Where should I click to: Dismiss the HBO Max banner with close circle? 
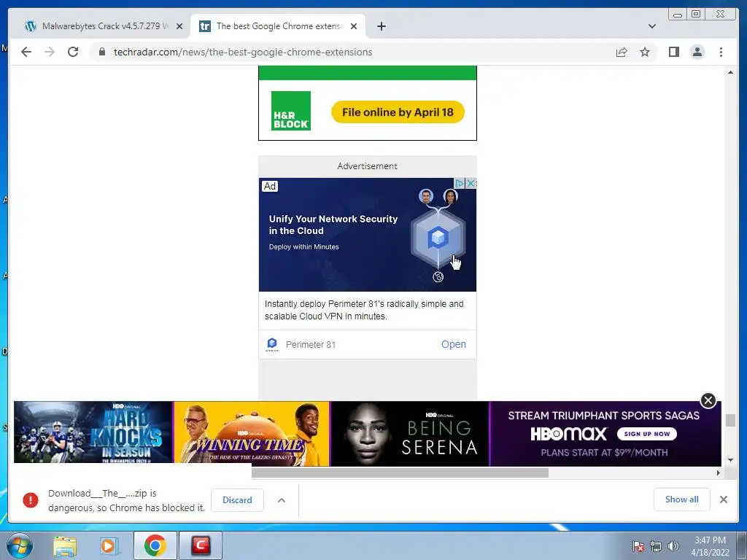coord(708,400)
